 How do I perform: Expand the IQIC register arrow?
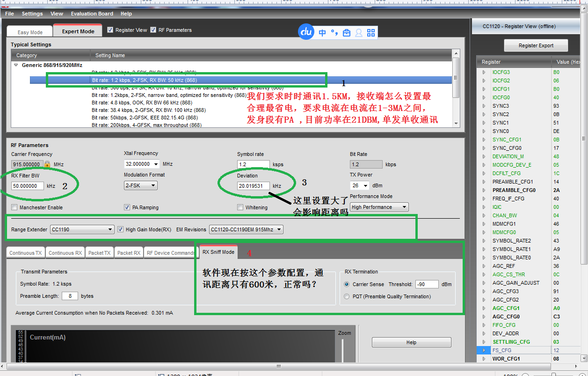click(484, 207)
